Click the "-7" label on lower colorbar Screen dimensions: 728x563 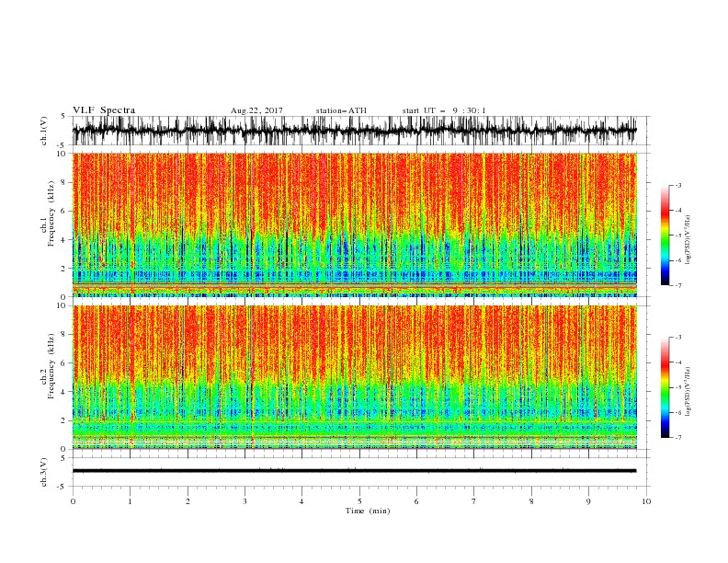[x=677, y=437]
